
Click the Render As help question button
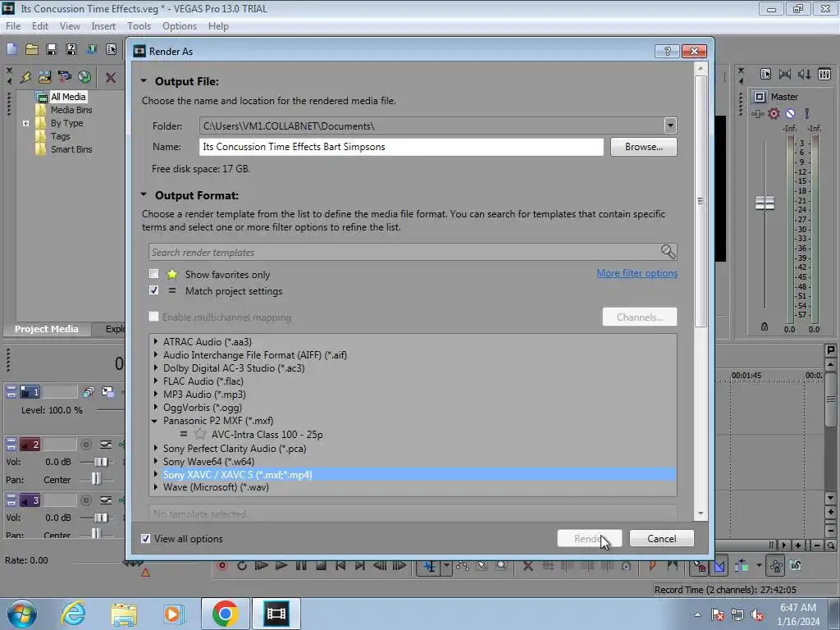point(667,51)
